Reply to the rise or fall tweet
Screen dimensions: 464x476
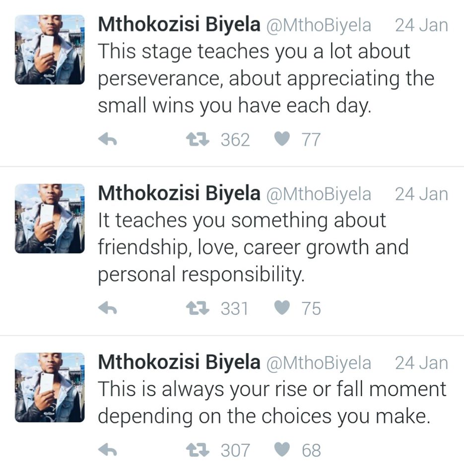click(108, 450)
